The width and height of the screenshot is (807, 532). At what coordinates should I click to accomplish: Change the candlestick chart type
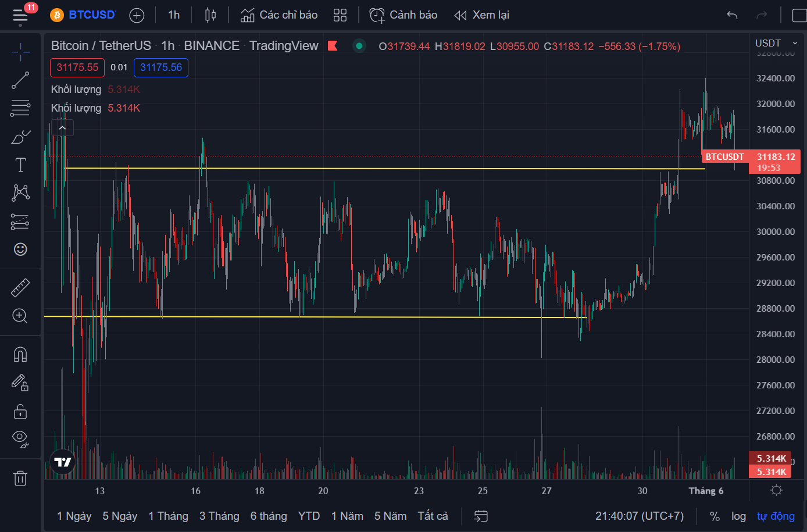[x=210, y=15]
